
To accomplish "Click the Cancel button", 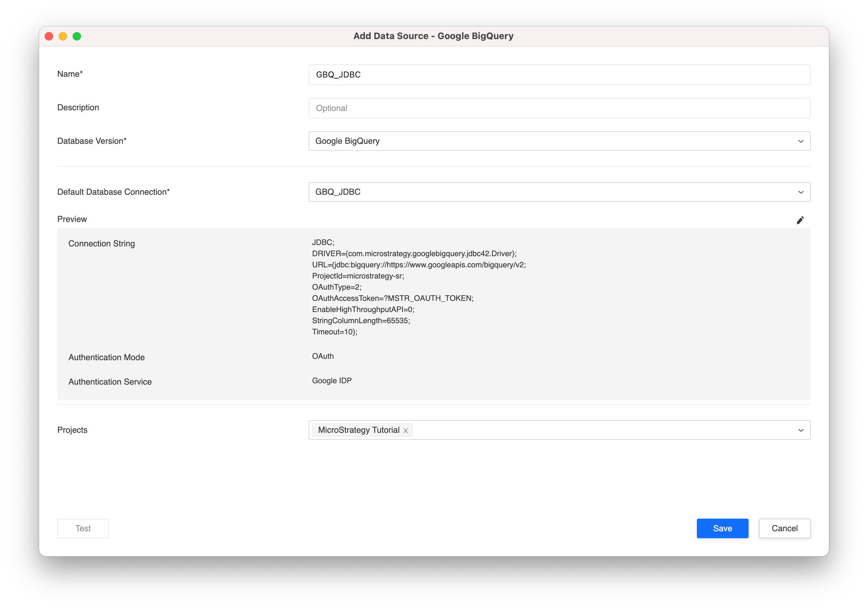I will (785, 528).
